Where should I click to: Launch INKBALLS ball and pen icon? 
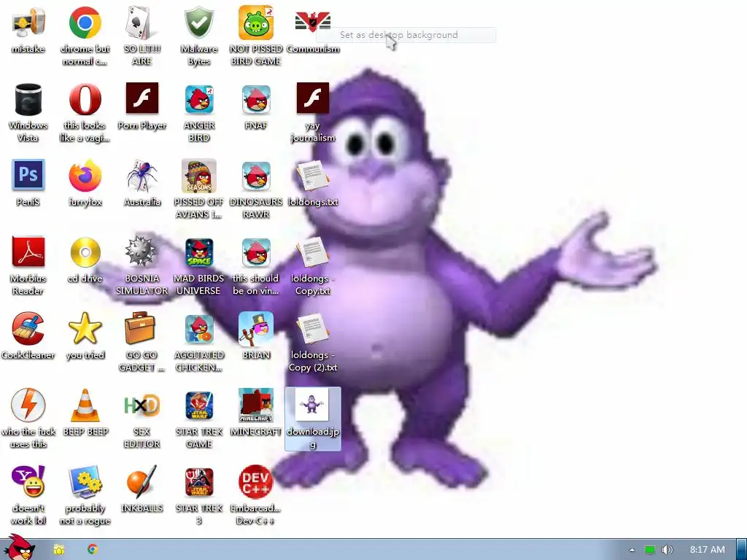click(142, 481)
